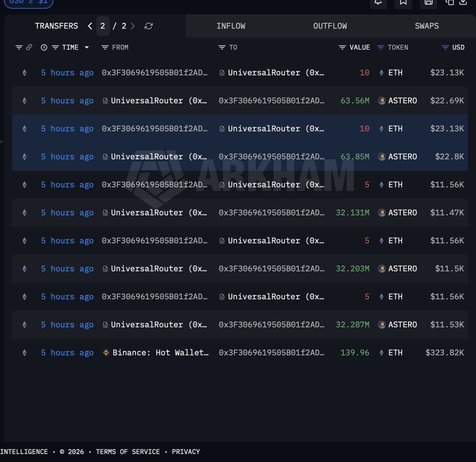Click ASTERO token name in 32.131M row
Viewport: 476px width, 462px height.
403,213
